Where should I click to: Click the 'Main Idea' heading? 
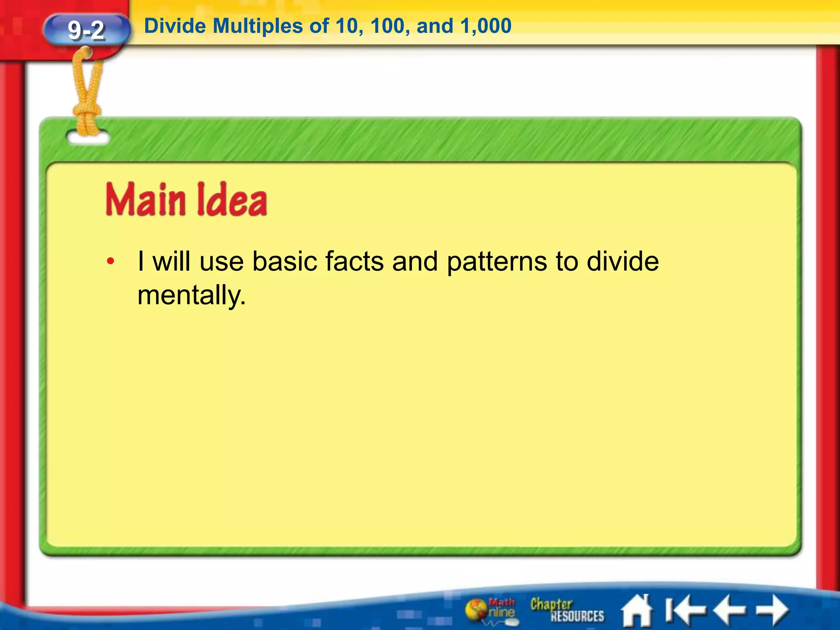coord(187,199)
